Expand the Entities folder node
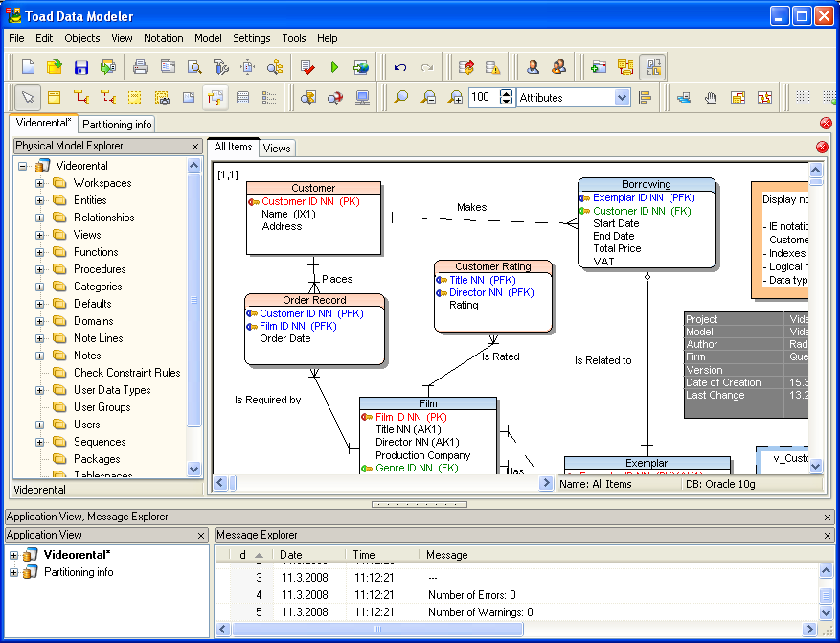This screenshot has width=840, height=643. (x=39, y=200)
